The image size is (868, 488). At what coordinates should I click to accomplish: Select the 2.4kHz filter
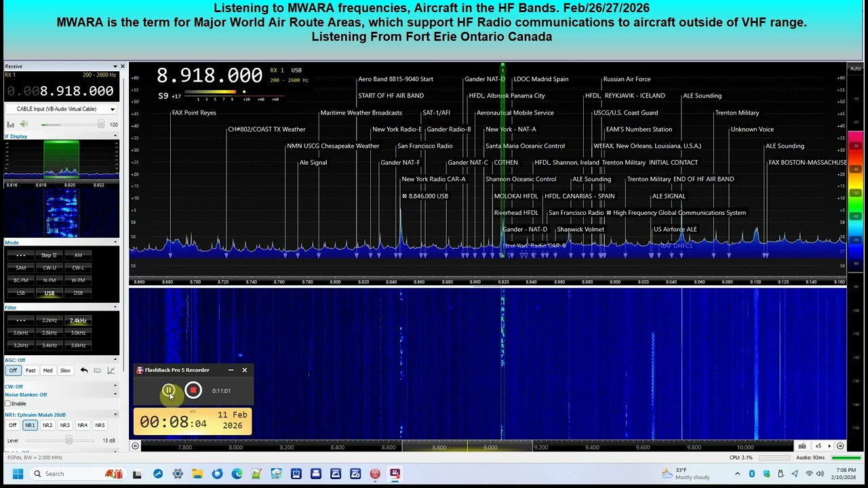point(78,320)
